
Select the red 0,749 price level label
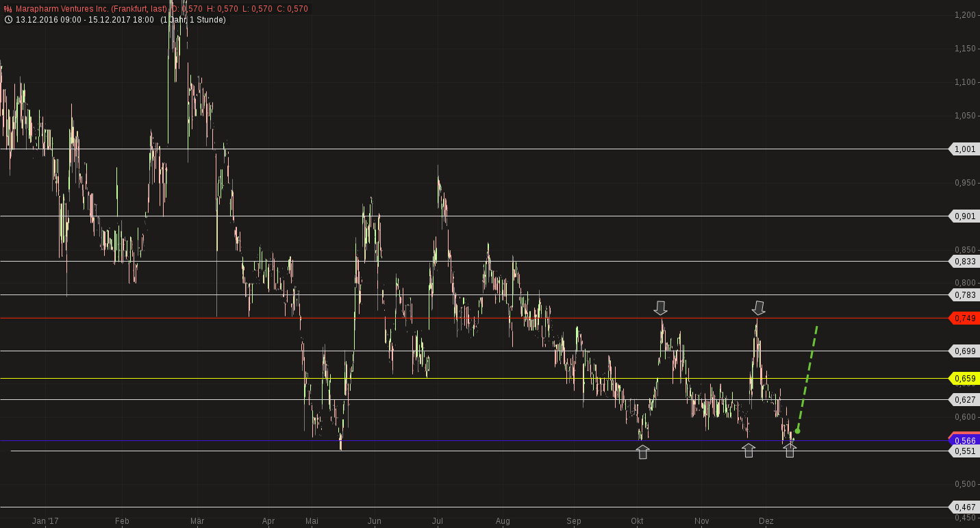(x=964, y=318)
